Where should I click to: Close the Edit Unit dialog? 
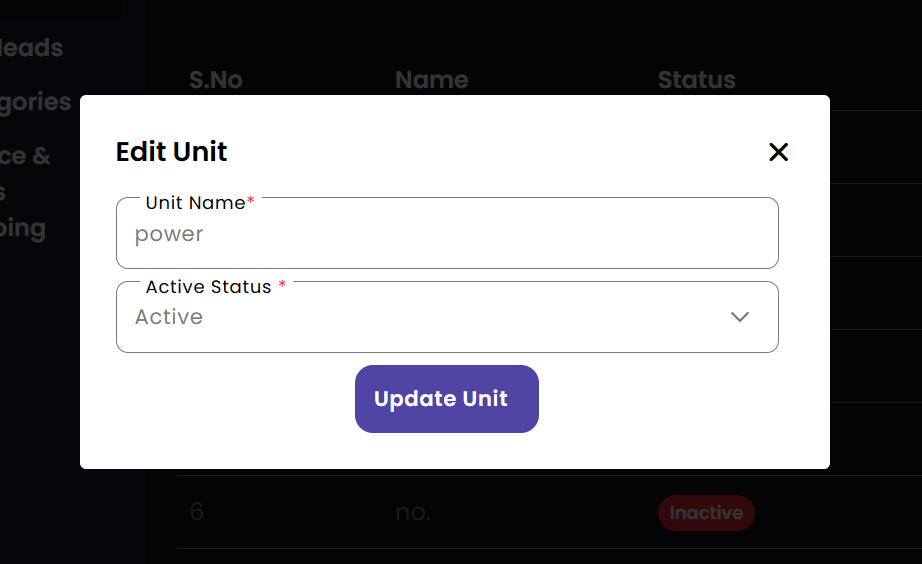(778, 152)
